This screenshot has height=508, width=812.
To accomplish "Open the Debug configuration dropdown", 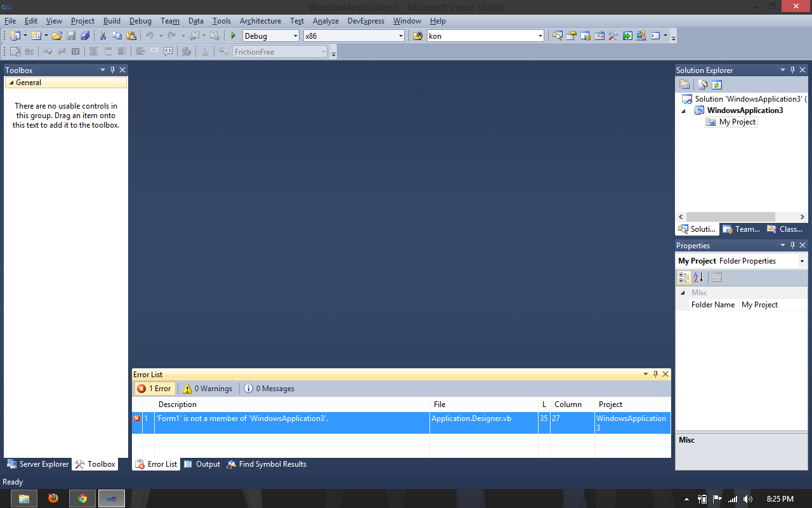I will coord(294,36).
